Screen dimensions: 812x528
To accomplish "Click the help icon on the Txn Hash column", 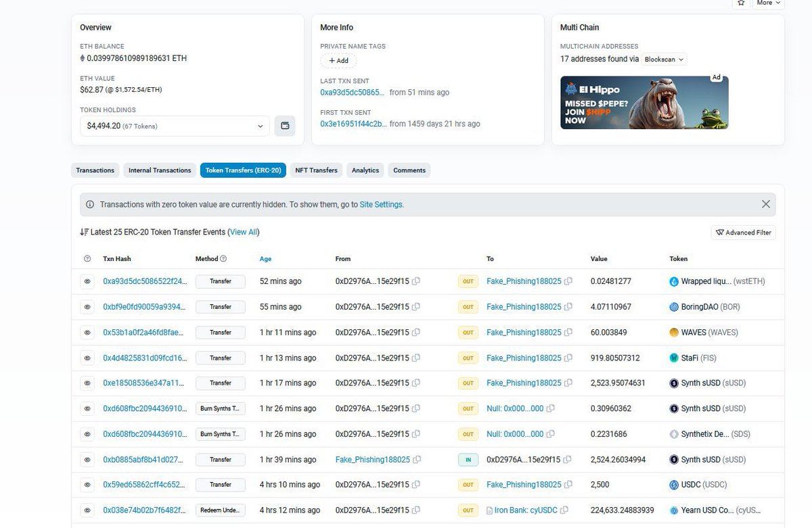I will [x=87, y=258].
